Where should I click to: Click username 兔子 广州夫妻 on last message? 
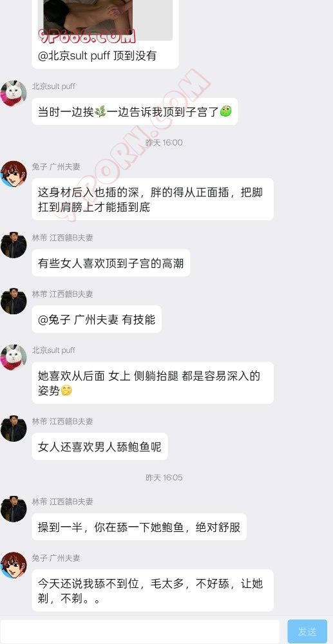tap(56, 558)
